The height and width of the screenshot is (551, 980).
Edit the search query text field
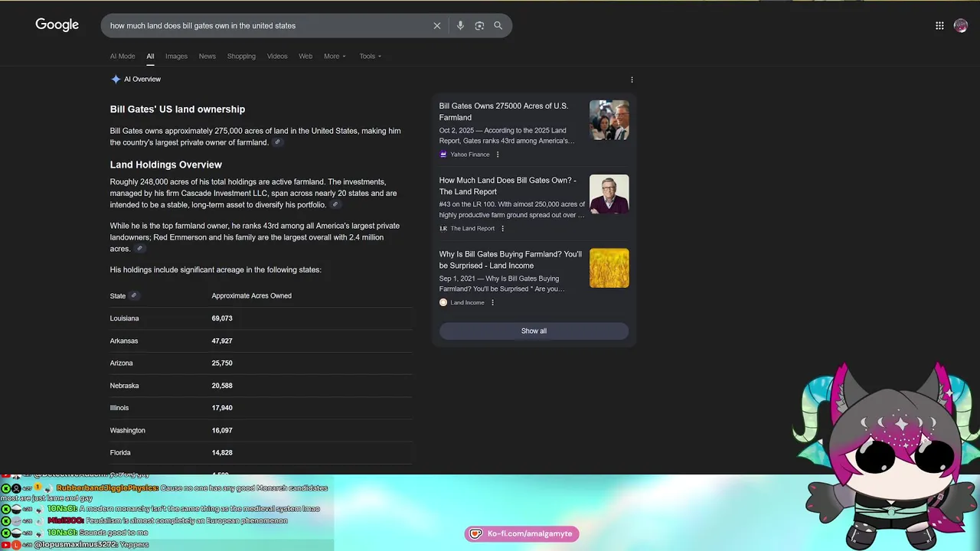268,25
